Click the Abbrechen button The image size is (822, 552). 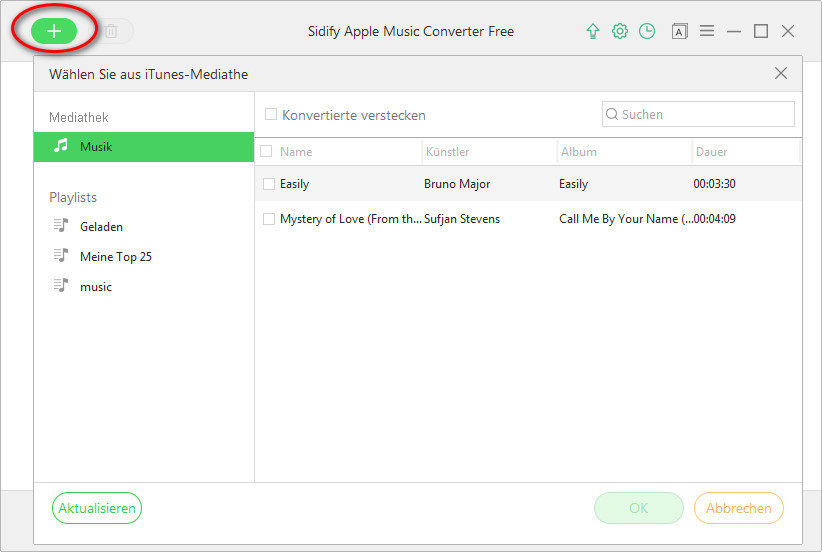tap(739, 508)
